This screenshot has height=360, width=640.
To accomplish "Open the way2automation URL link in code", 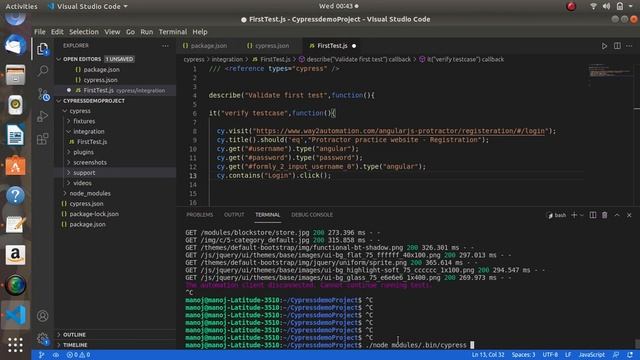I will [400, 131].
